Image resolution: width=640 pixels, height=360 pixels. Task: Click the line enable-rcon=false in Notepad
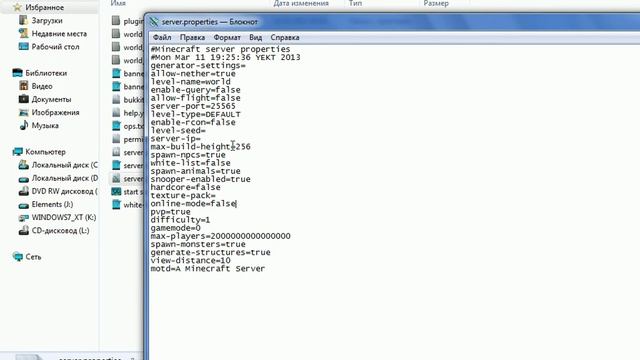coord(193,122)
